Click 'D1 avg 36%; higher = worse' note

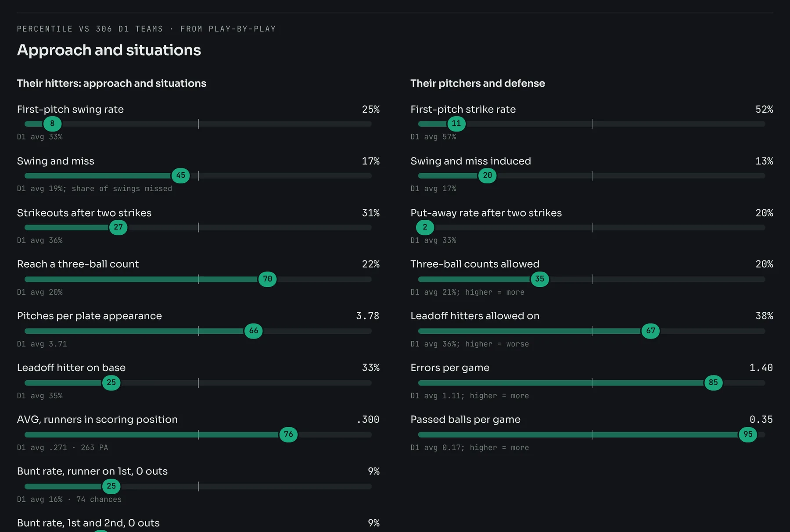tap(470, 344)
